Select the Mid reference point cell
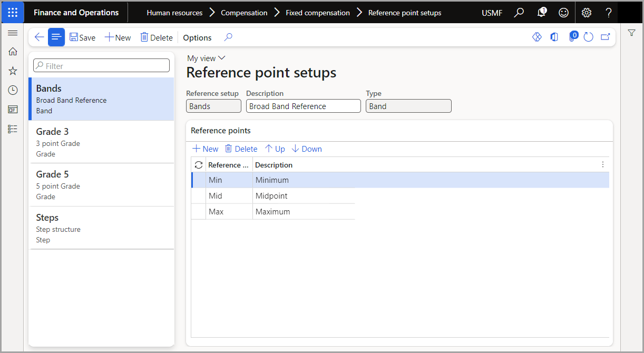The height and width of the screenshot is (353, 644). (x=229, y=195)
